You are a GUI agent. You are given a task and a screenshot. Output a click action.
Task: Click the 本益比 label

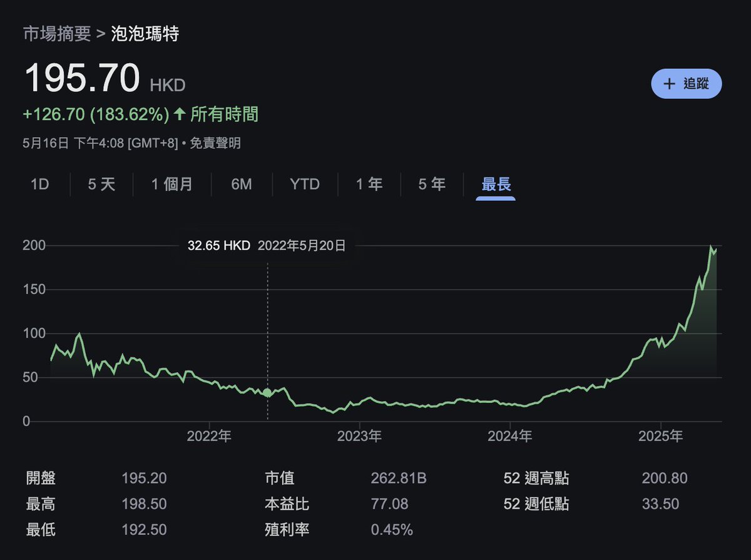(x=287, y=504)
